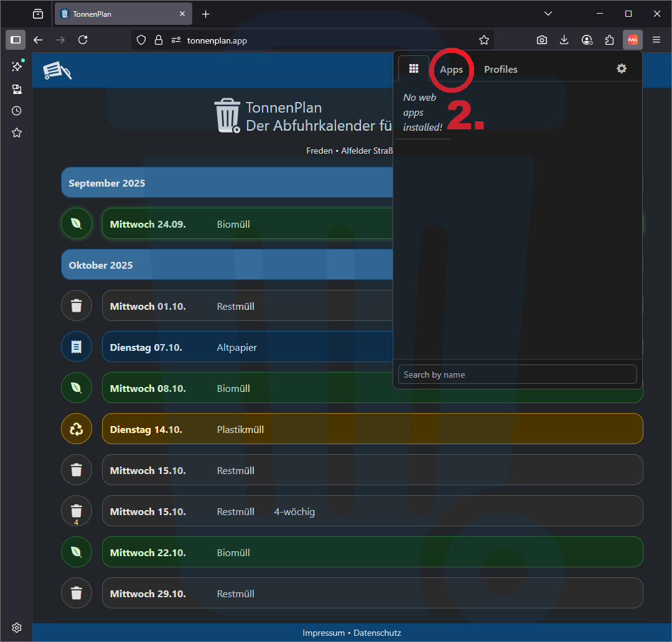
Task: Open the Firefox hamburger application menu
Action: (x=656, y=40)
